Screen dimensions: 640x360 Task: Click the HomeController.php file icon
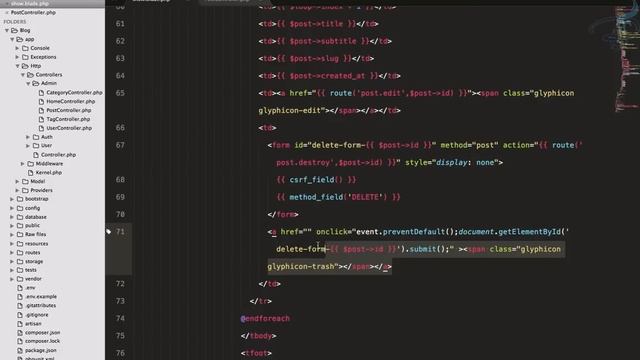41,102
